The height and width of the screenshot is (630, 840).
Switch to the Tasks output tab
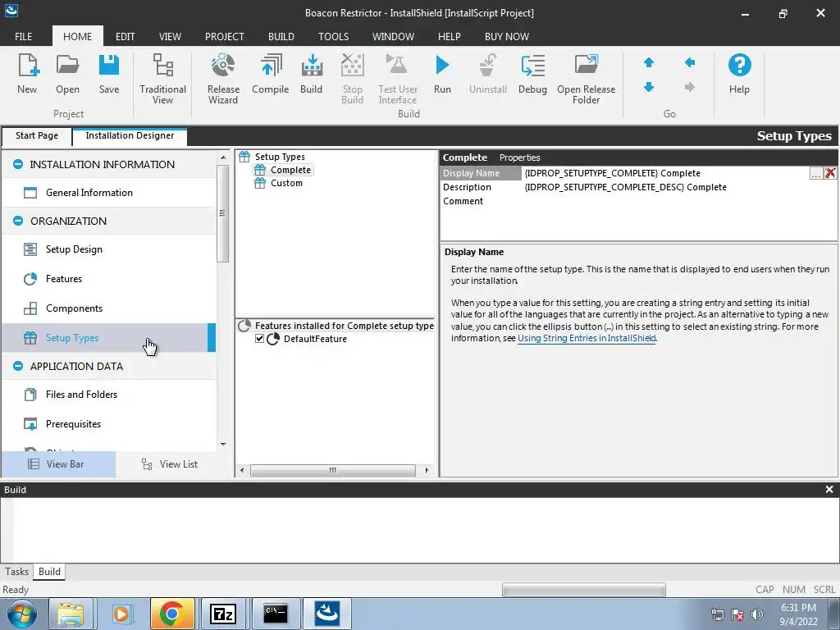[x=16, y=572]
